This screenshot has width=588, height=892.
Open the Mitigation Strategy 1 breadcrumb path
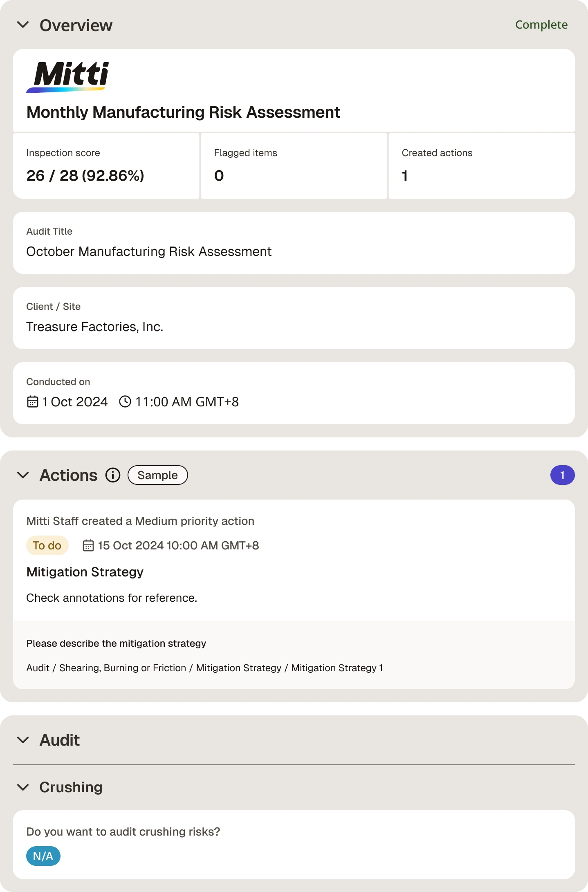click(204, 668)
